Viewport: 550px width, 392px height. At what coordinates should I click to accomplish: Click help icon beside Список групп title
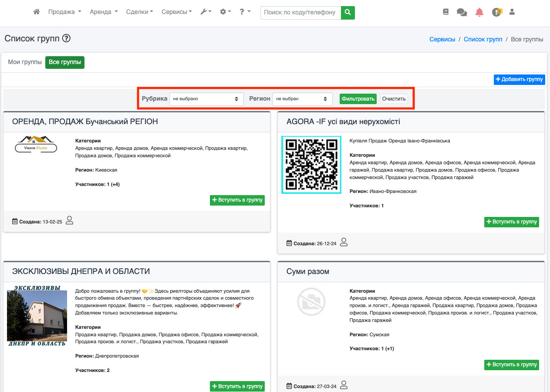tap(66, 38)
